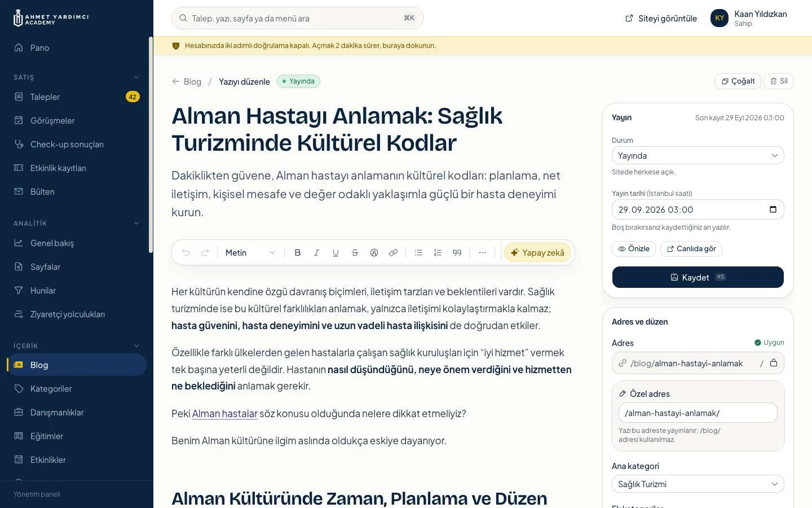Open Yapay zekâ AI assistant
812x508 pixels.
point(537,253)
